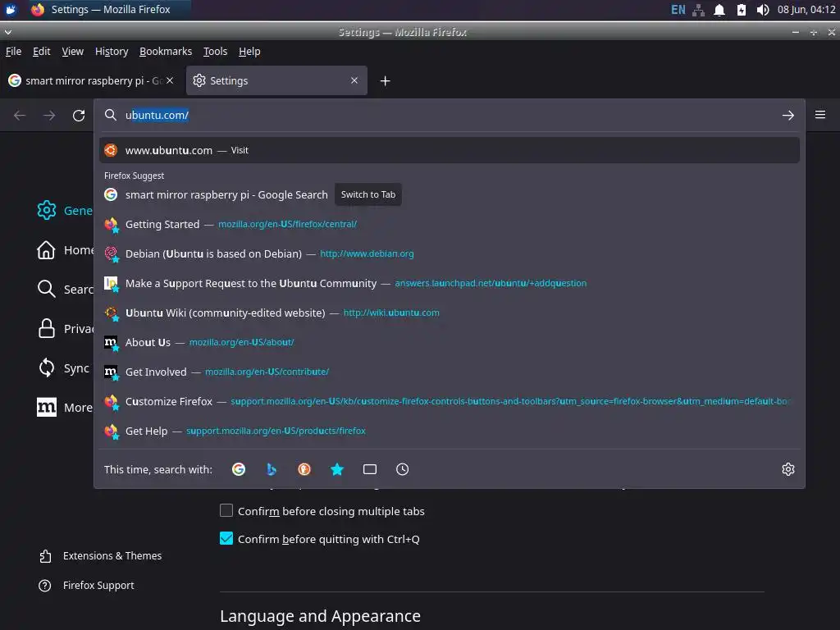Open the Bookmarks menu
The width and height of the screenshot is (840, 630).
coord(166,52)
